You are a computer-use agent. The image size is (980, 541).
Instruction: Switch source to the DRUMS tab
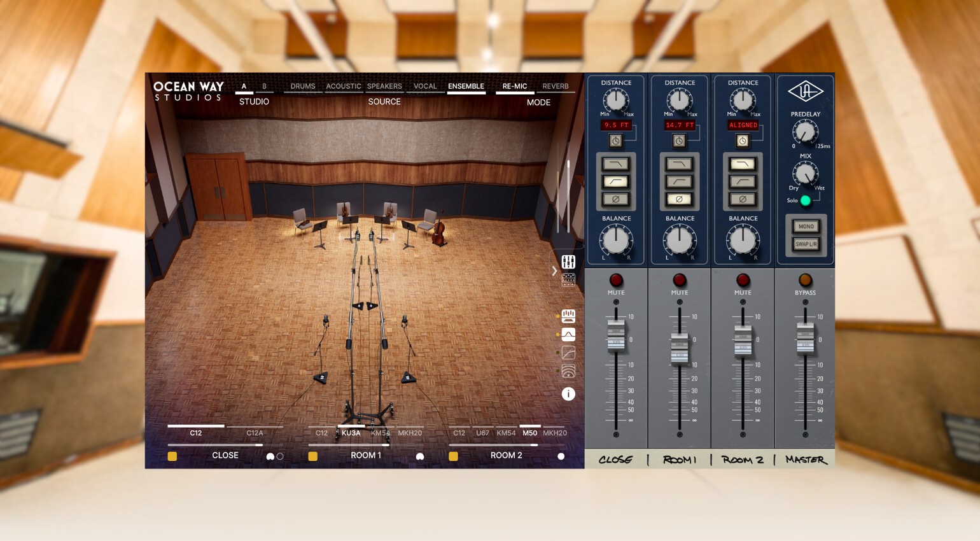302,87
